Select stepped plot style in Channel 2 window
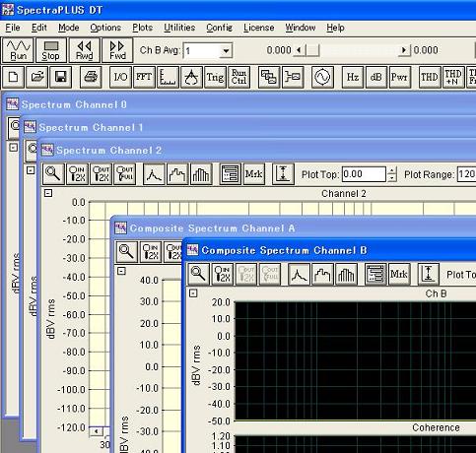Viewport: 476px width, 453px height. pos(177,174)
